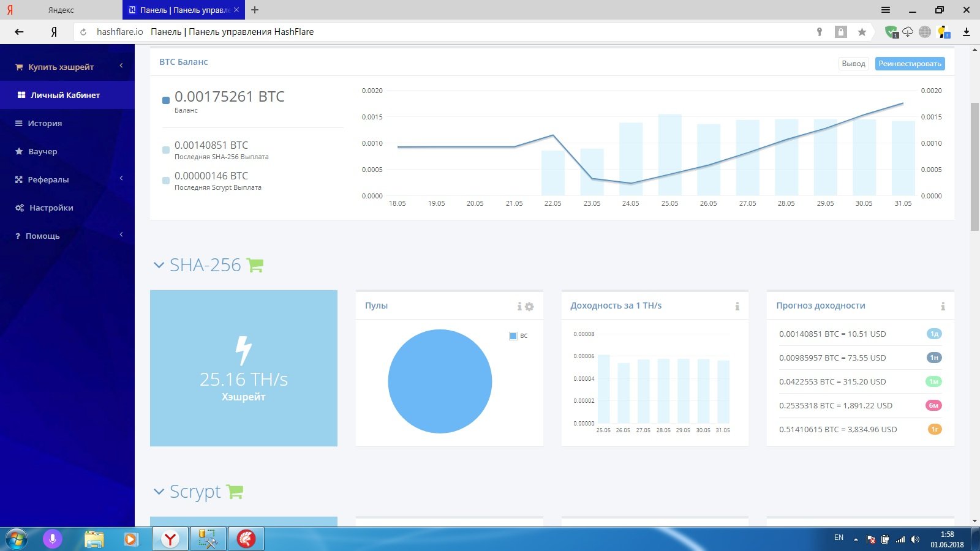Image resolution: width=980 pixels, height=551 pixels.
Task: Toggle Последняя SHA-256 Выплата legend marker
Action: (166, 150)
